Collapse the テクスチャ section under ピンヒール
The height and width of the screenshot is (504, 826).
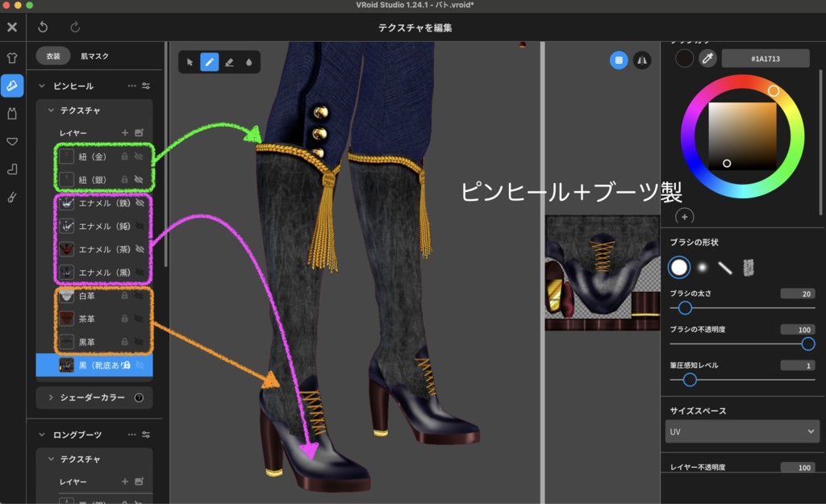pyautogui.click(x=51, y=110)
